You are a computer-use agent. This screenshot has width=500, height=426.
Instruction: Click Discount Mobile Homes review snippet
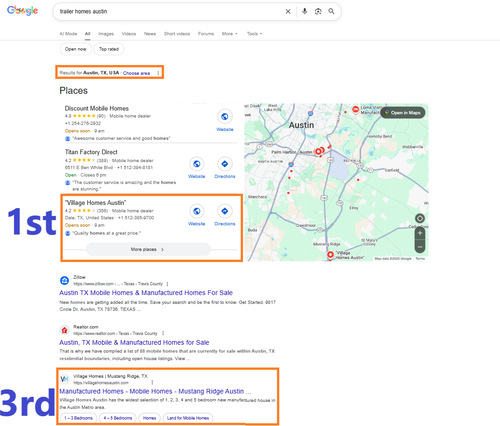coord(121,138)
